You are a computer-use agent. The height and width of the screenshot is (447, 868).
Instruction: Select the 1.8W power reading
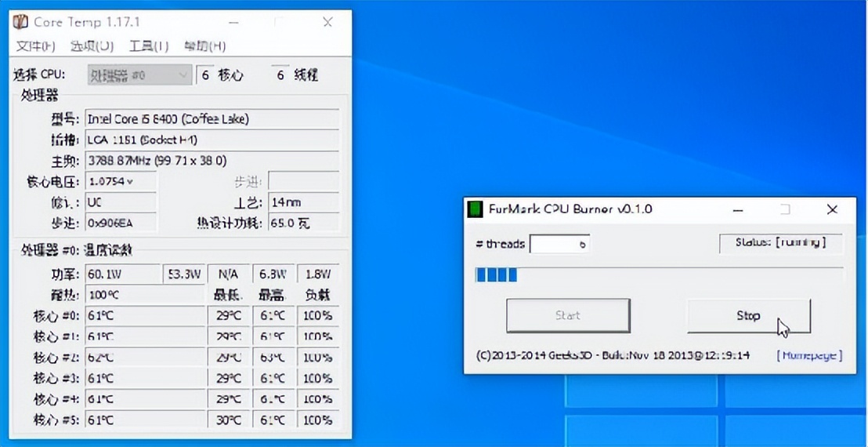318,274
